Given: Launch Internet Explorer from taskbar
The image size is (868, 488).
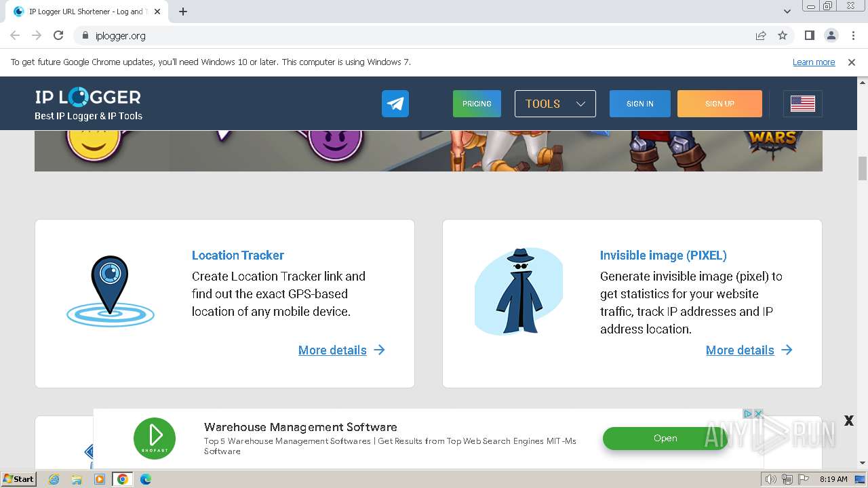Looking at the screenshot, I should (54, 479).
